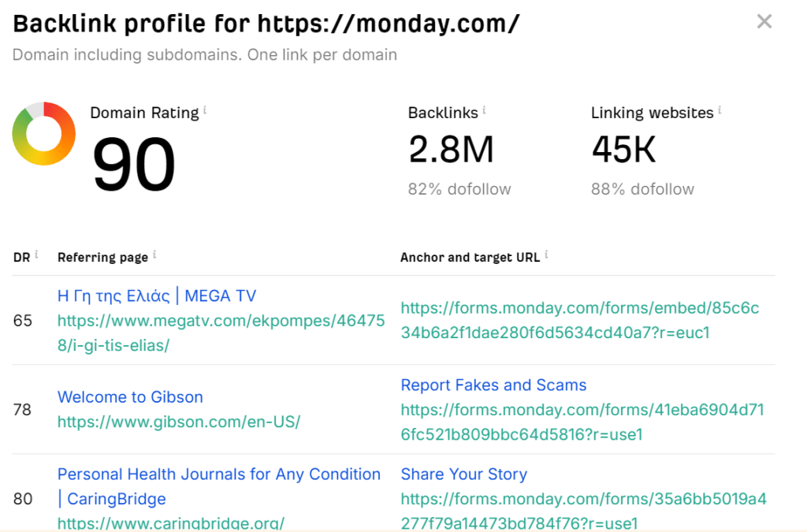Image resolution: width=807 pixels, height=532 pixels.
Task: Open the Welcome to Gibson page link
Action: 130,397
